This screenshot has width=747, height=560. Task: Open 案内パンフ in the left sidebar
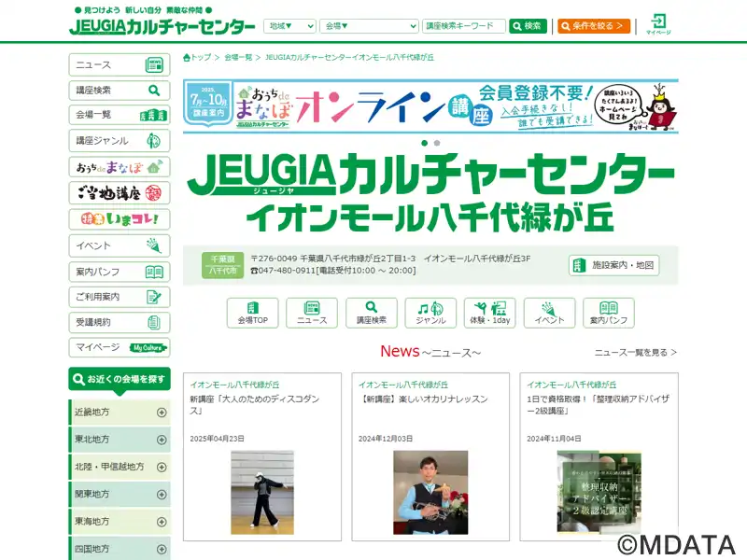point(120,272)
